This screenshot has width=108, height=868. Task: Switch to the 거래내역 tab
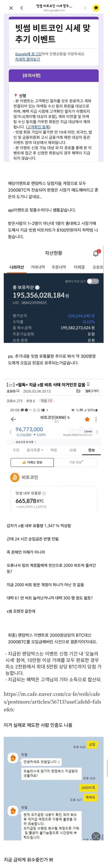(38, 267)
